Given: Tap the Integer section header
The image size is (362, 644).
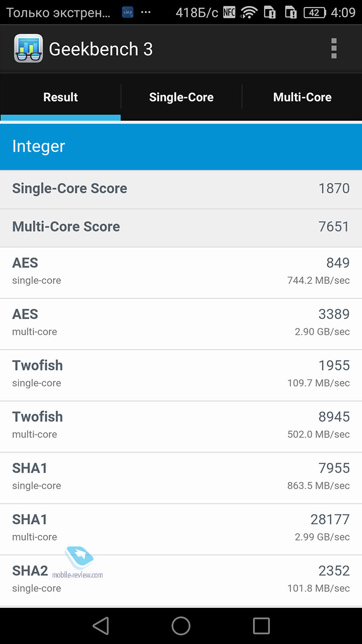Looking at the screenshot, I should tap(181, 146).
